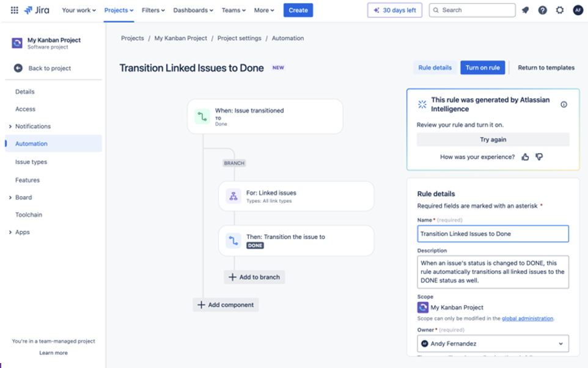
Task: Click the rule Name input field
Action: pos(493,234)
